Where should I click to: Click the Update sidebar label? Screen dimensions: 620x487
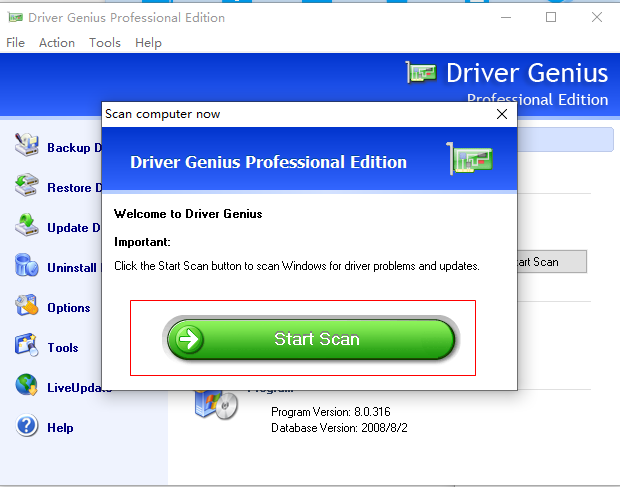pyautogui.click(x=74, y=228)
